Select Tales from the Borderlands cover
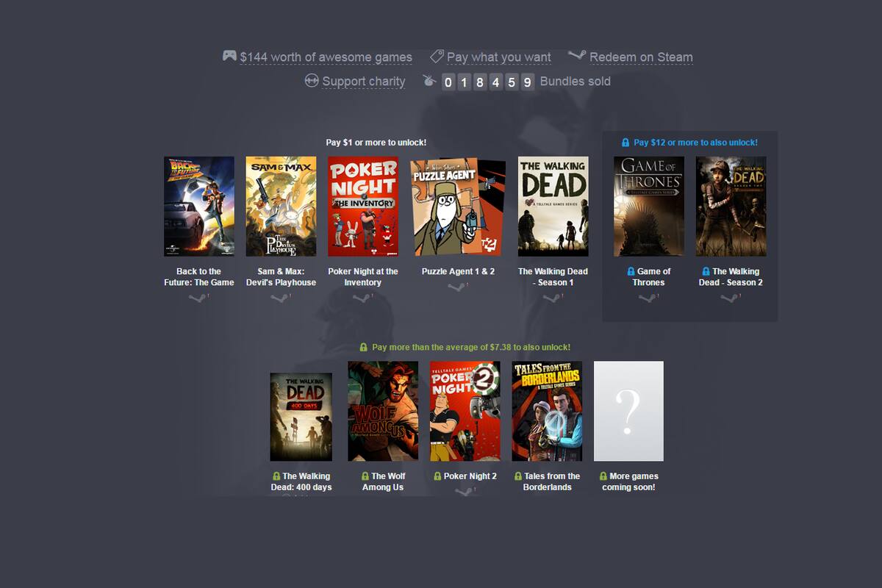This screenshot has width=882, height=588. 547,411
